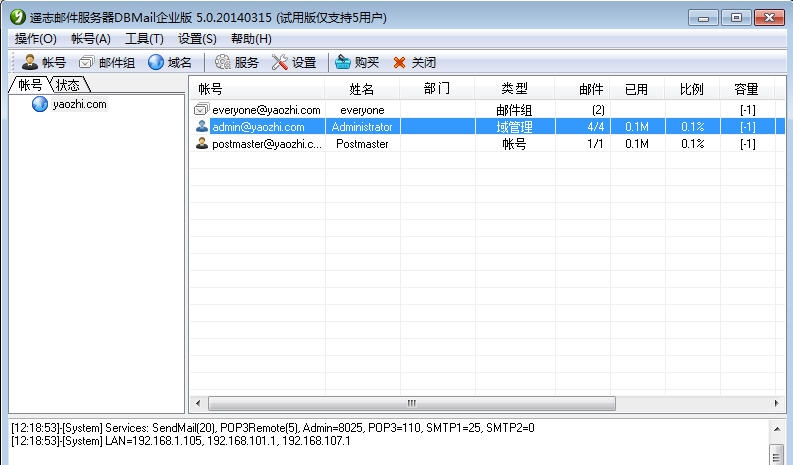Open the 帐号(A) menu
793x465 pixels.
pos(91,39)
